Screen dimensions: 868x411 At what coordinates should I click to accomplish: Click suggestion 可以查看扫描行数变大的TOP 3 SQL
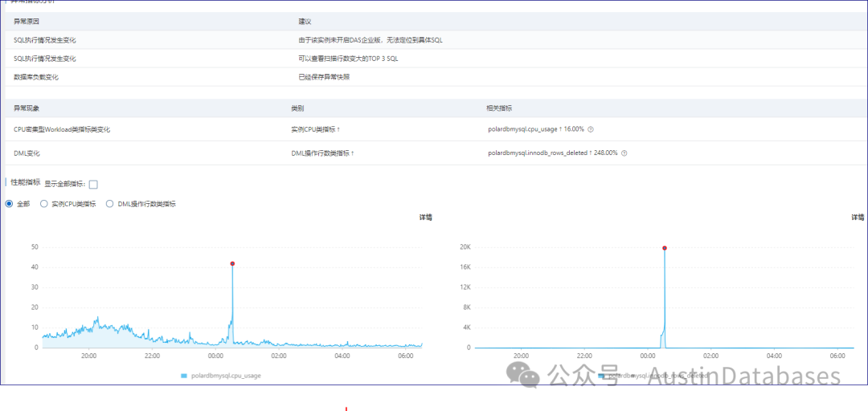click(348, 59)
